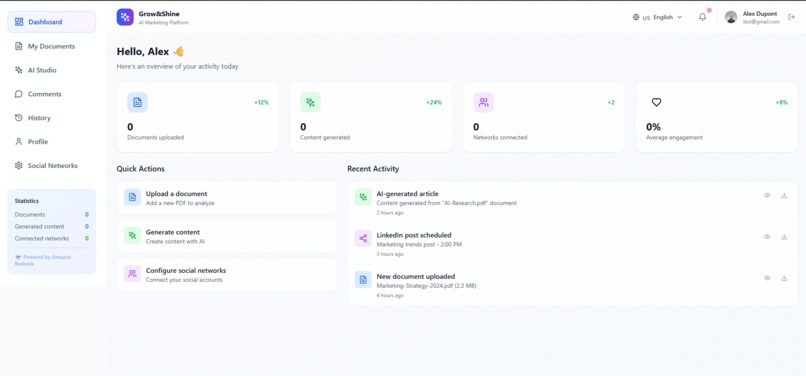Open the New document uploaded title
The height and width of the screenshot is (376, 806).
pos(416,276)
